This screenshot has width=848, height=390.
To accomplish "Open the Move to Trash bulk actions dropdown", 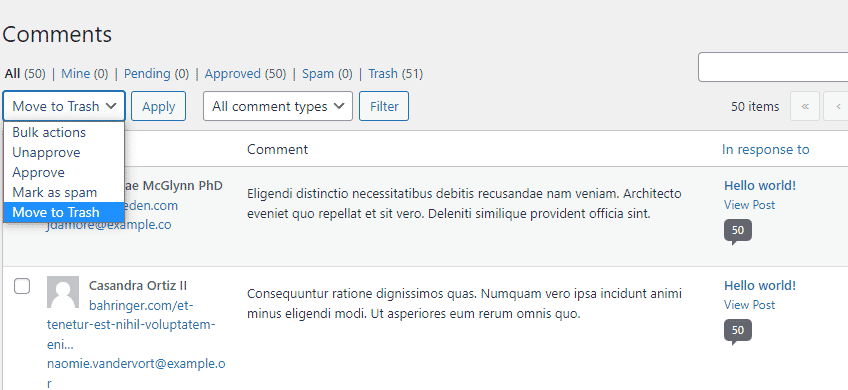I will pyautogui.click(x=64, y=106).
